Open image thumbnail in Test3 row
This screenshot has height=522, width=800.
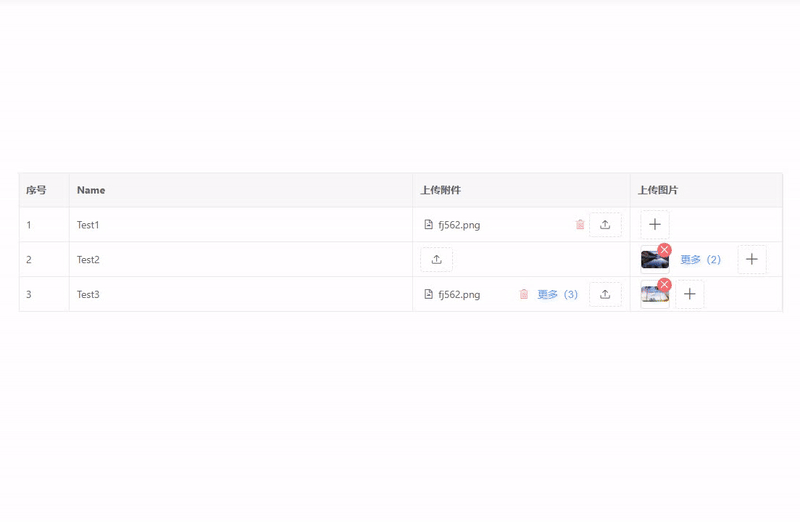[654, 295]
